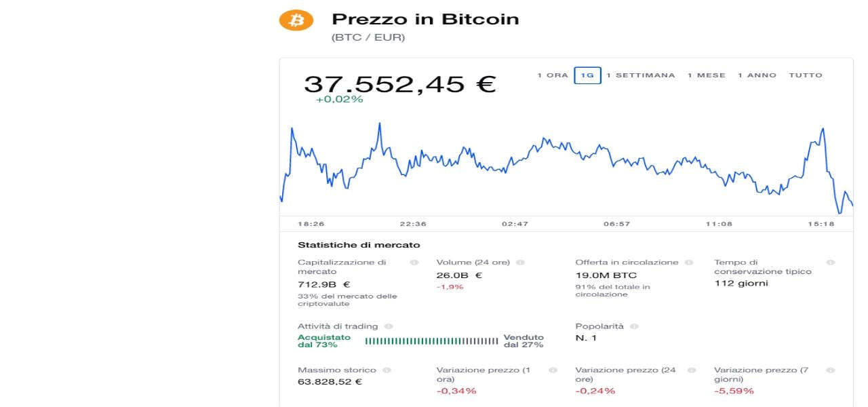Click info icon for Variazione prezzo (1 ora)
This screenshot has width=868, height=407.
(x=553, y=370)
